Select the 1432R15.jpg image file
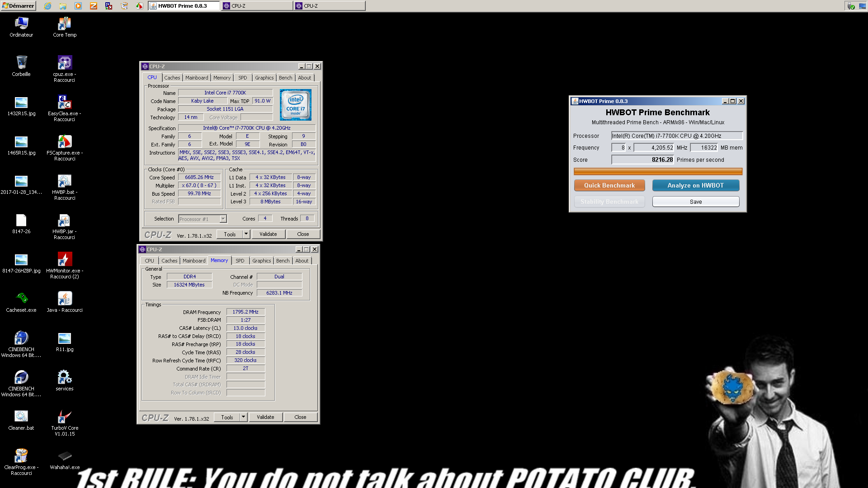868x488 pixels. click(21, 106)
